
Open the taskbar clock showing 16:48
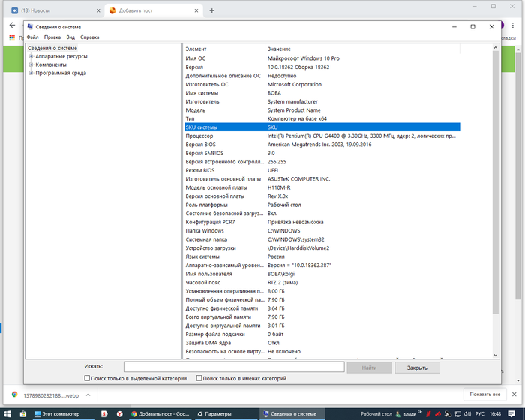click(495, 414)
